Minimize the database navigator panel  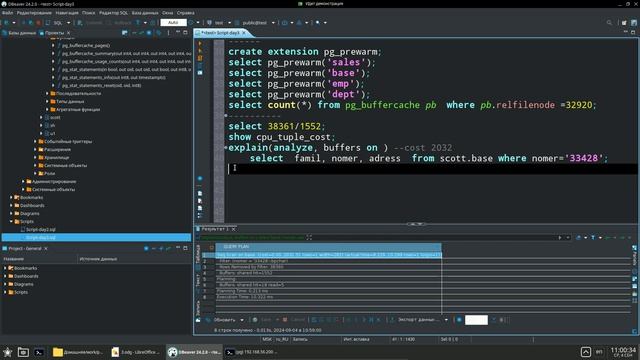point(178,33)
